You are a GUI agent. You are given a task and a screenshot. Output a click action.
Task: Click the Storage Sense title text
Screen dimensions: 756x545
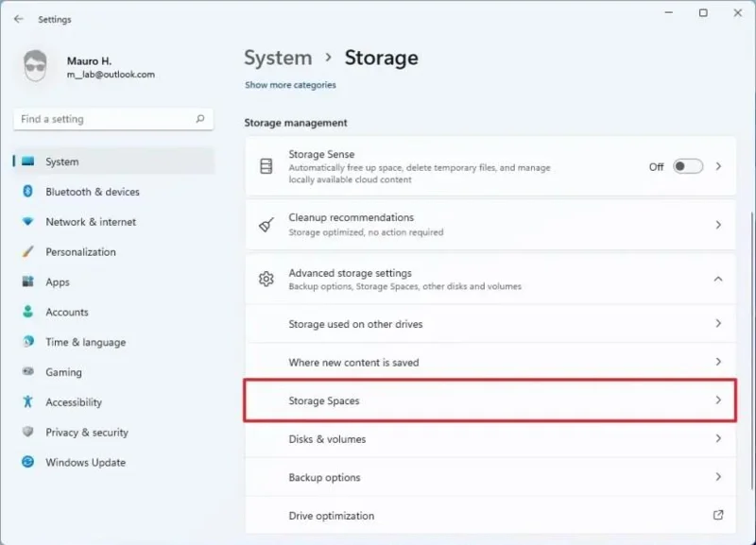[x=321, y=154]
